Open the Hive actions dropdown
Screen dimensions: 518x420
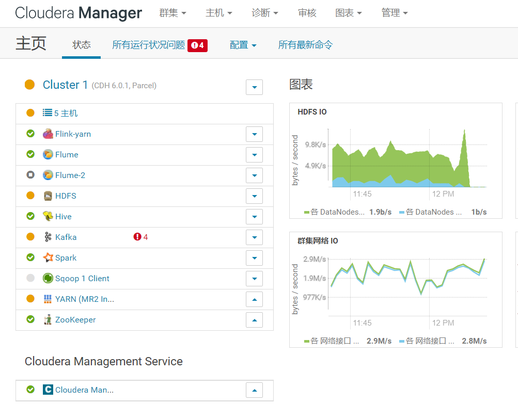pos(255,217)
